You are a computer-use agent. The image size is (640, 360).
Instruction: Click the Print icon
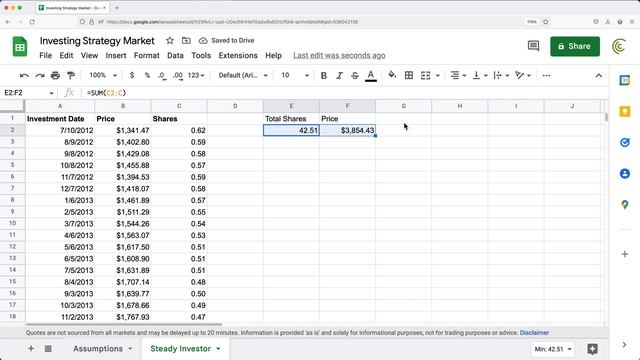(x=55, y=76)
